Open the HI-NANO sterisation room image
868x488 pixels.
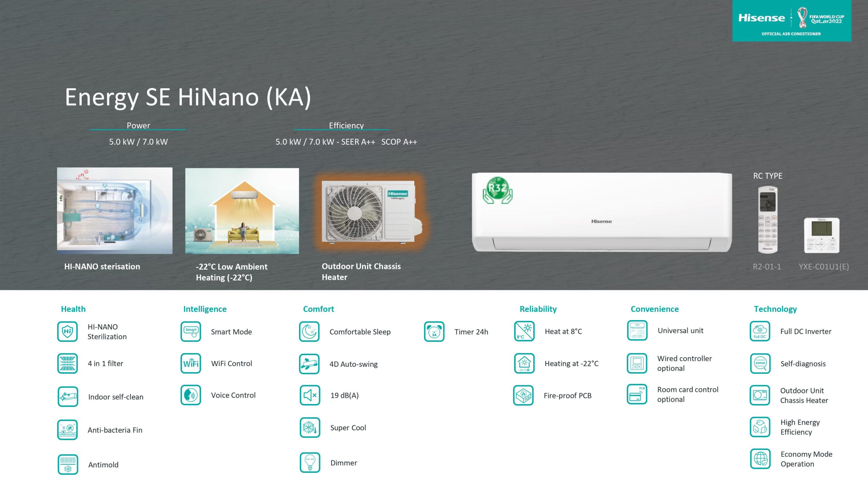pos(115,210)
